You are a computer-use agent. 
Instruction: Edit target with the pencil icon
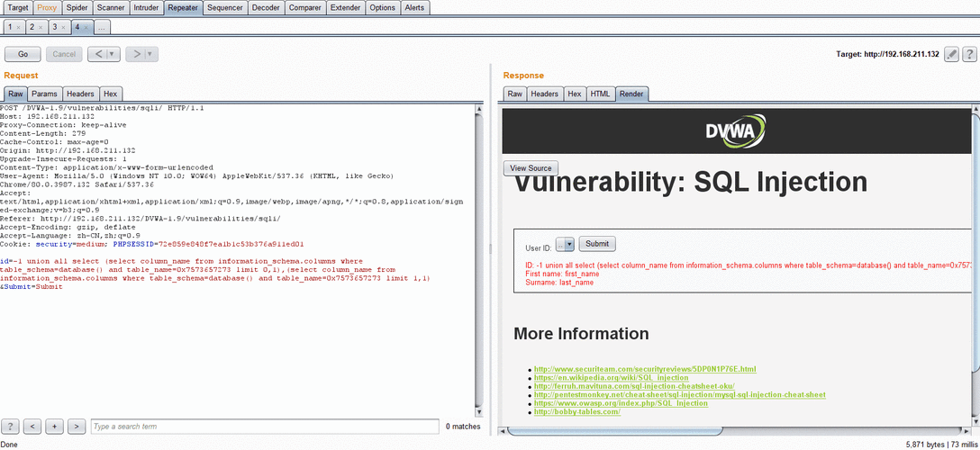[951, 54]
